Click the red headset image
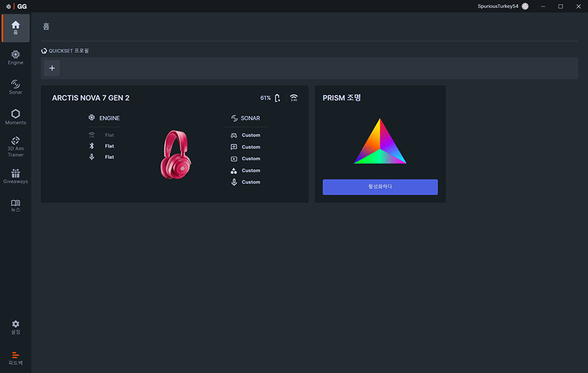This screenshot has width=588, height=373. tap(176, 154)
